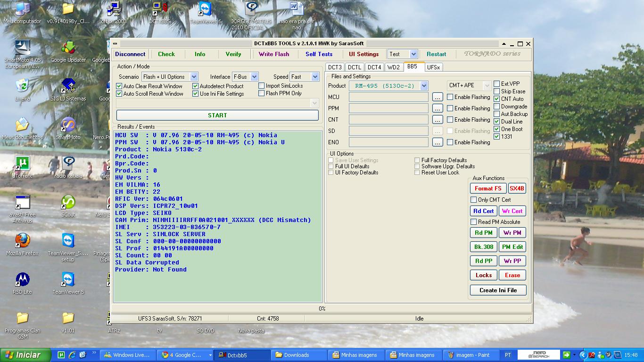Toggle Use Ini File Settings checkbox
Viewport: 644px width, 362px height.
pyautogui.click(x=196, y=94)
